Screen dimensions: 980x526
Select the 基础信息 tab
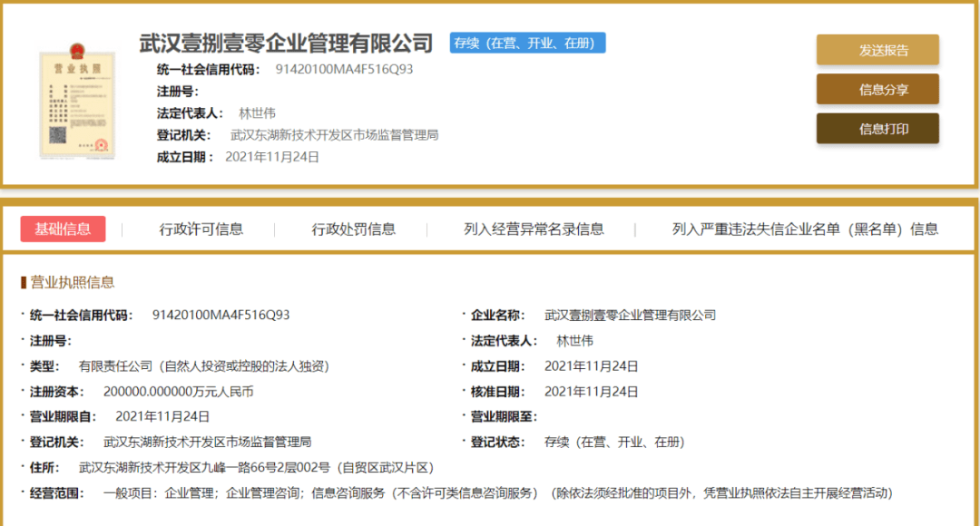tap(63, 229)
